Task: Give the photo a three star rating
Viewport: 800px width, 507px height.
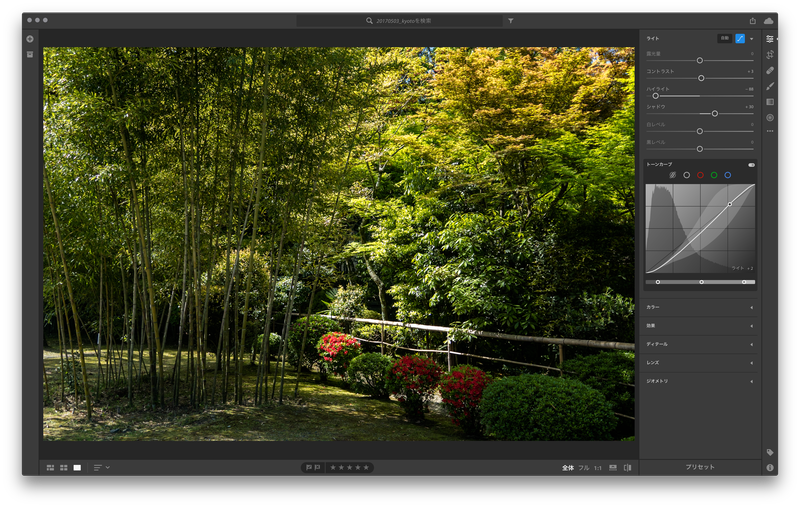Action: click(349, 467)
